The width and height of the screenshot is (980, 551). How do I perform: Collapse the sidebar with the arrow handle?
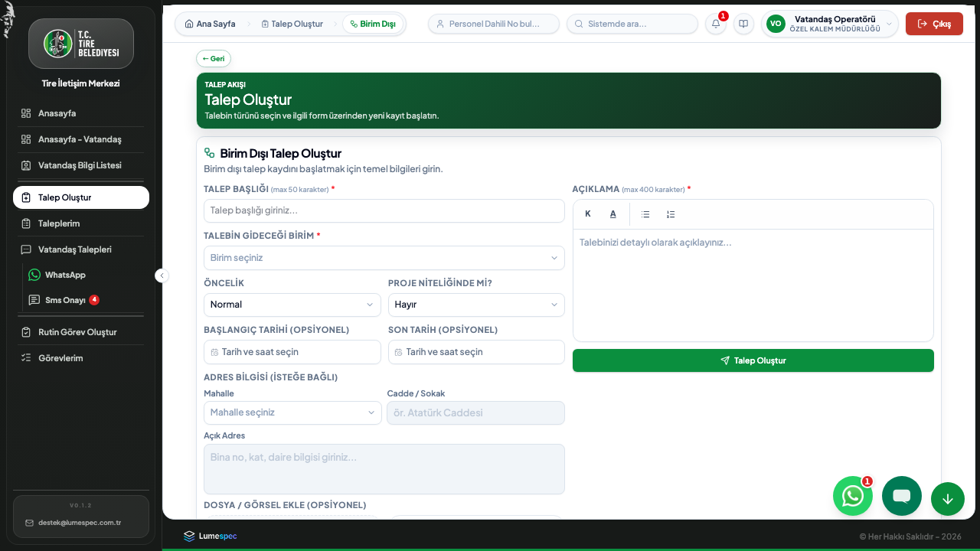(x=162, y=275)
